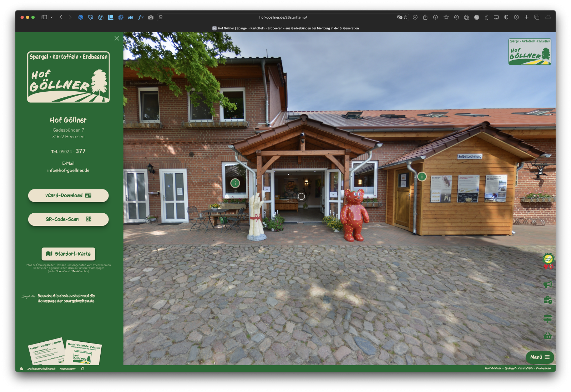
Task: Click the green megaphone announcements icon
Action: (x=547, y=284)
